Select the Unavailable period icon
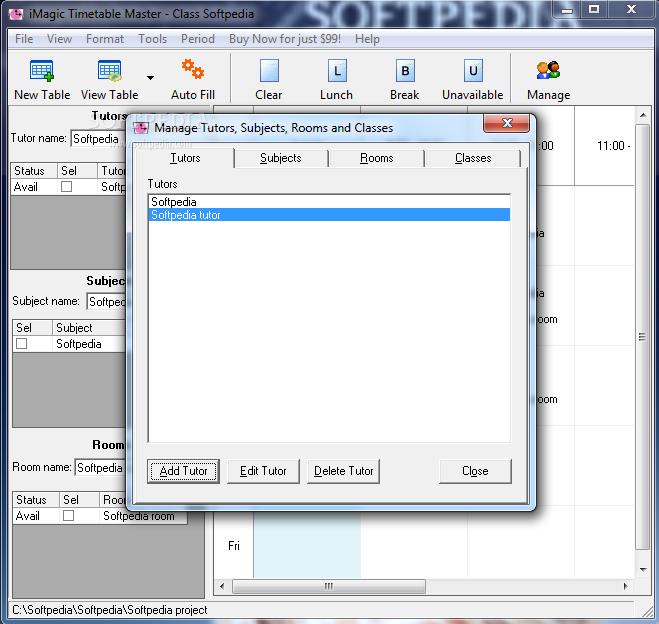659x624 pixels. coord(473,71)
